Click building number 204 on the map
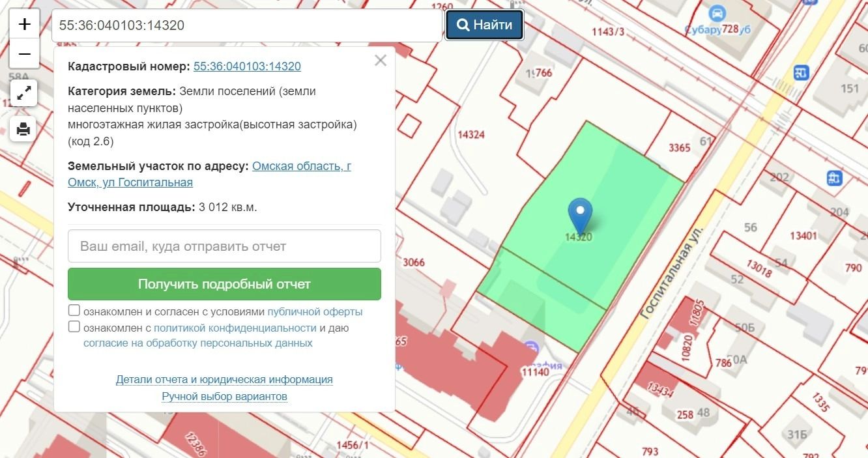 click(x=840, y=212)
